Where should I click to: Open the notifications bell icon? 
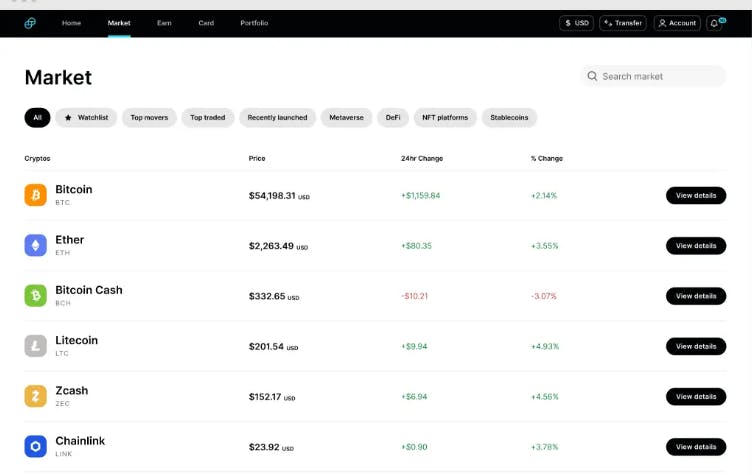[x=715, y=23]
